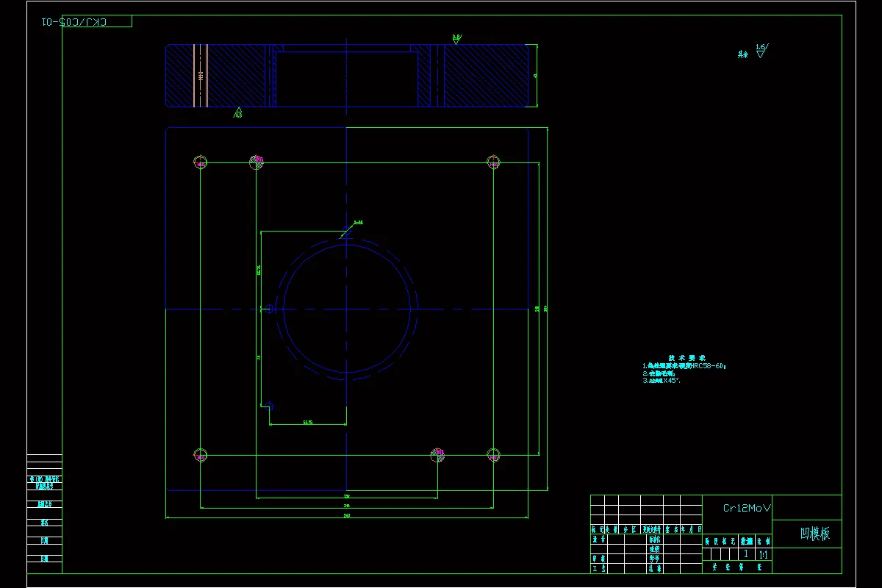
Task: Select the upper-right corner screw hole
Action: 493,162
